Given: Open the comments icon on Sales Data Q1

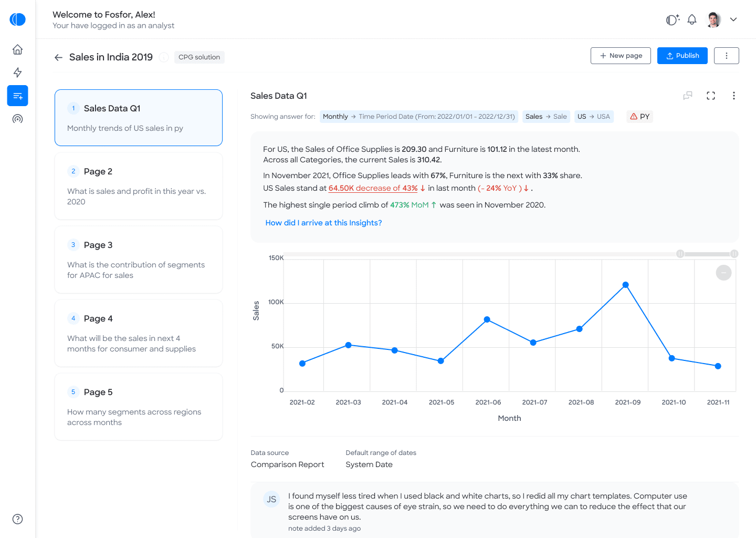Looking at the screenshot, I should (x=687, y=96).
